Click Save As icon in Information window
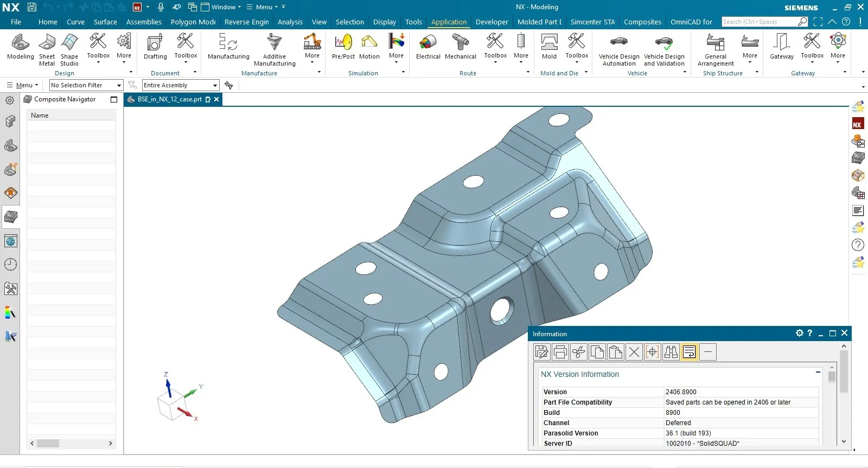 (x=542, y=352)
